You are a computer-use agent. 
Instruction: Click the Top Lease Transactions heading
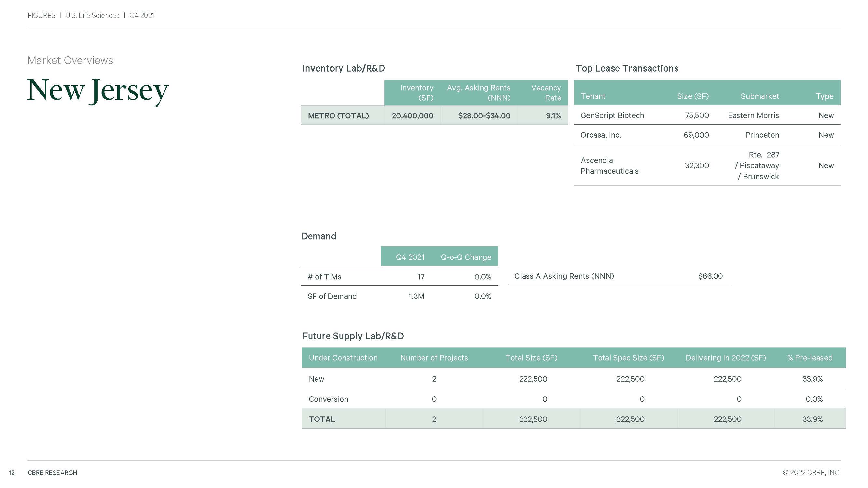click(627, 68)
